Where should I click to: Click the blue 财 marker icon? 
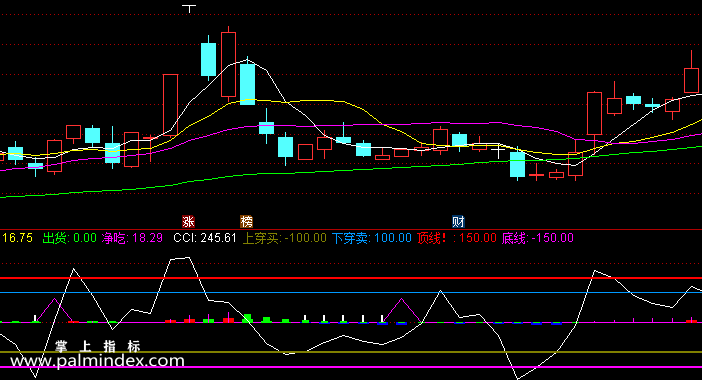pos(458,222)
